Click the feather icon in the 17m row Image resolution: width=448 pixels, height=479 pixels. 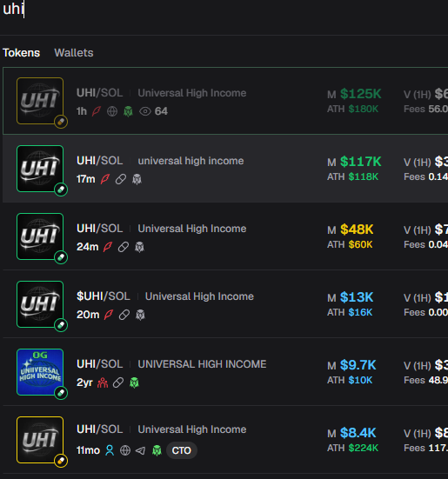click(x=104, y=179)
